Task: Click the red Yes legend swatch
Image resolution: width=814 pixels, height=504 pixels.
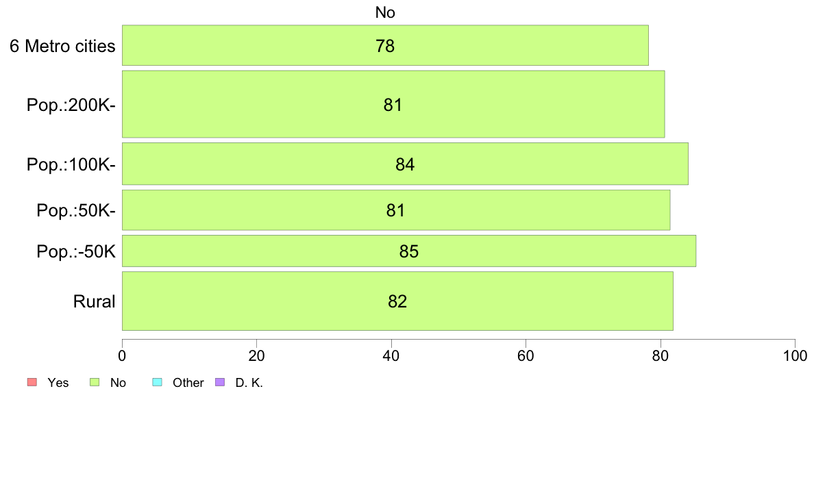Action: coord(32,383)
